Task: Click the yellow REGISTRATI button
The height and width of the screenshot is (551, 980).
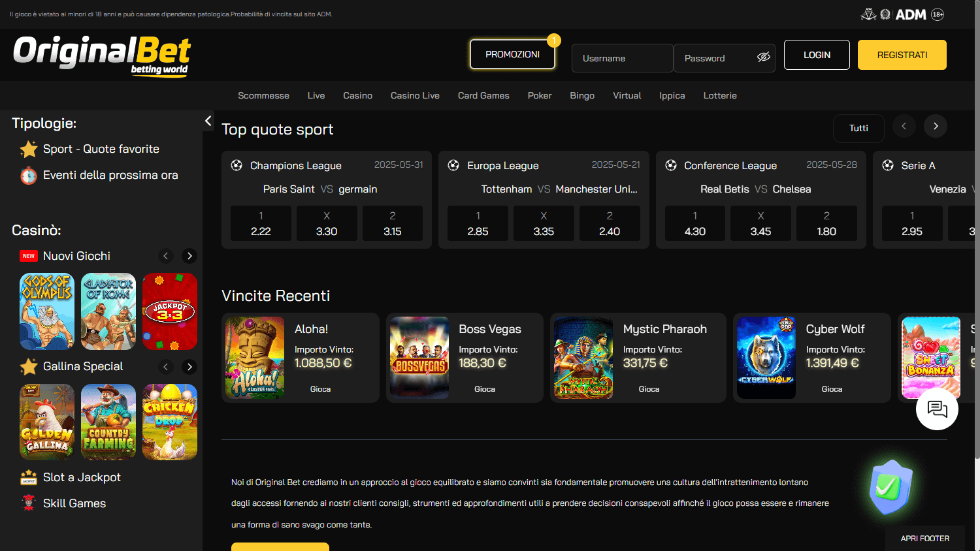Action: tap(902, 55)
